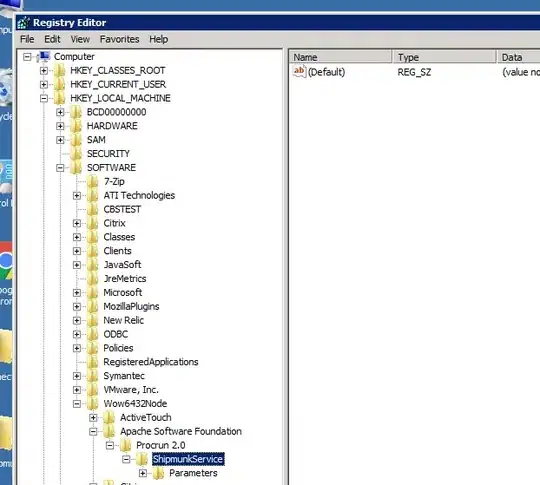Select the RegisteredApplications key label
The height and width of the screenshot is (485, 540).
coord(151,362)
